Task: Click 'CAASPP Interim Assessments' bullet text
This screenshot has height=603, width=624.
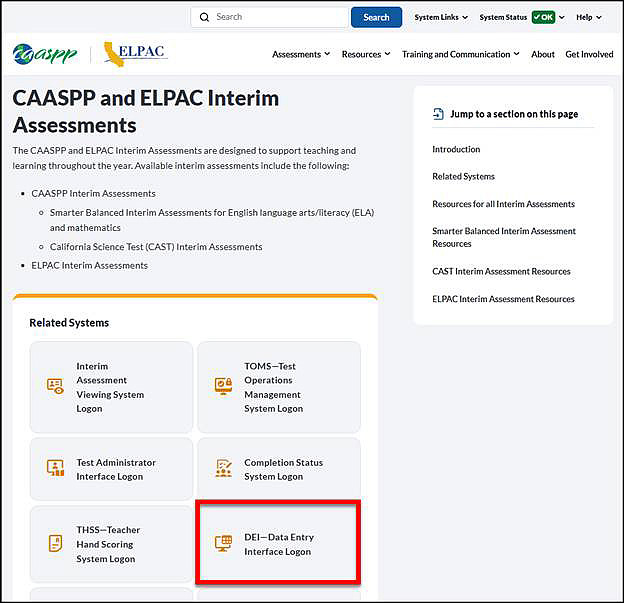Action: tap(93, 193)
